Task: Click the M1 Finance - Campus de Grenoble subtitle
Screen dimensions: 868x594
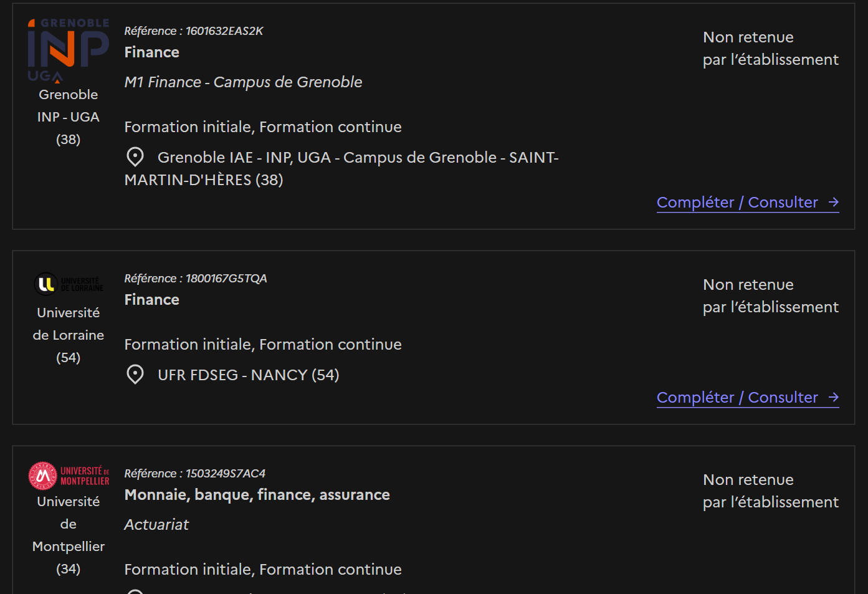Action: pyautogui.click(x=244, y=82)
